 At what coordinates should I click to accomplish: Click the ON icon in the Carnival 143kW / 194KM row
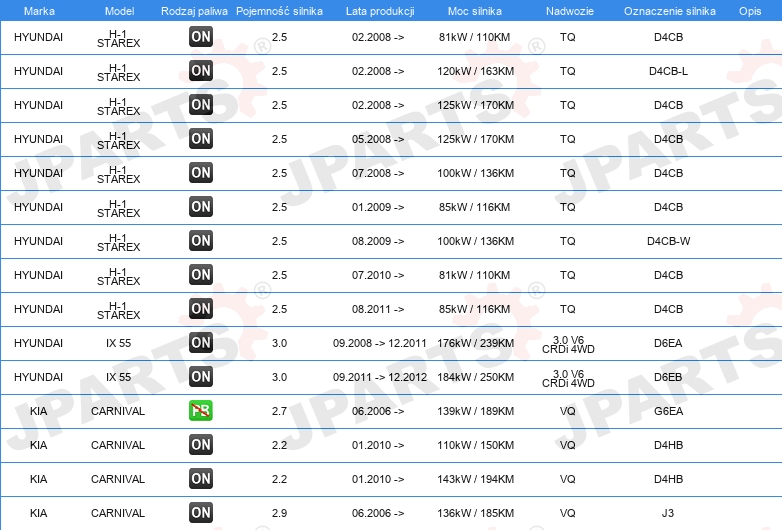pos(200,478)
